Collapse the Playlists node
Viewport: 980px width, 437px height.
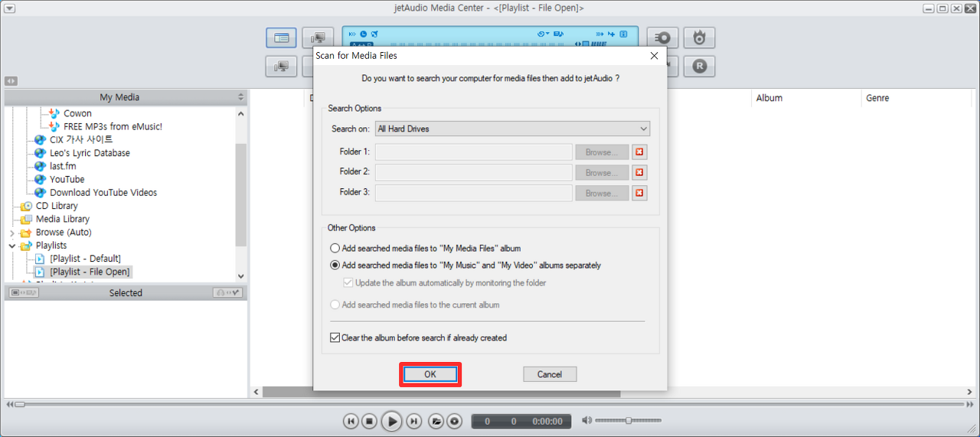[x=12, y=246]
